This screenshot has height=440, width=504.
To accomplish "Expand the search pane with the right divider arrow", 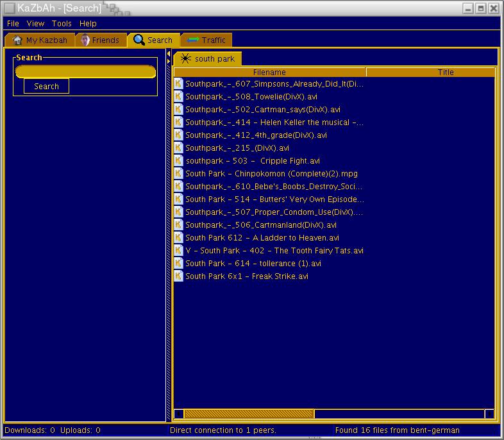I will click(x=169, y=61).
